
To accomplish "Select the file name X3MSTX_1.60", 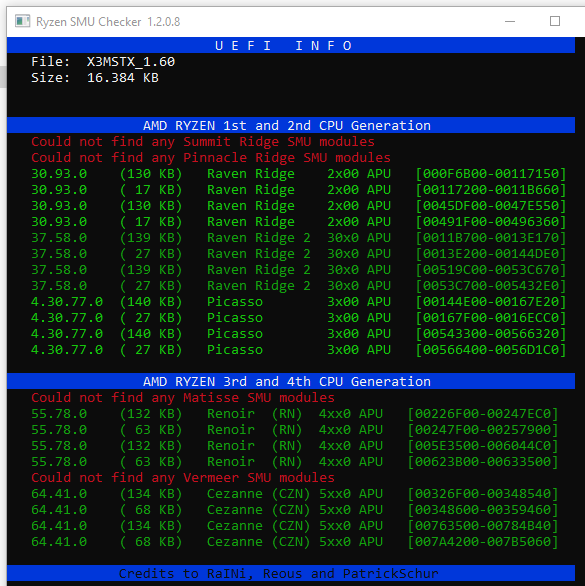I will pos(131,62).
